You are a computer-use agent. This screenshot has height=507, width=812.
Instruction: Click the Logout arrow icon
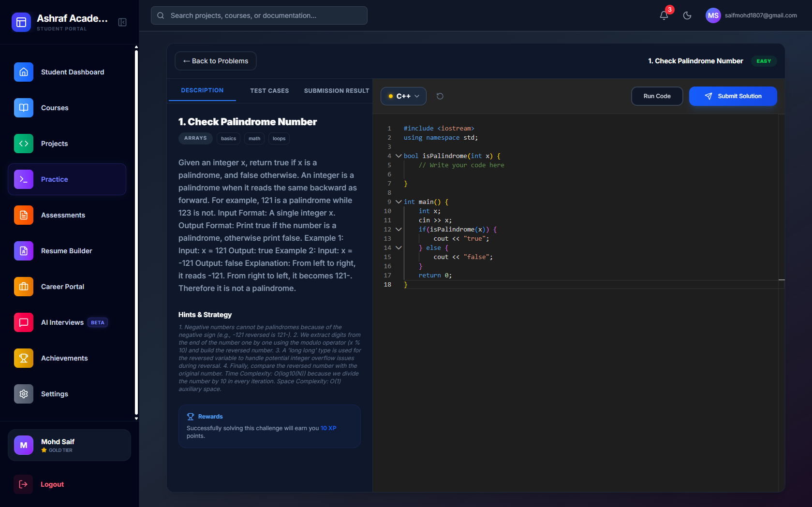pyautogui.click(x=23, y=484)
